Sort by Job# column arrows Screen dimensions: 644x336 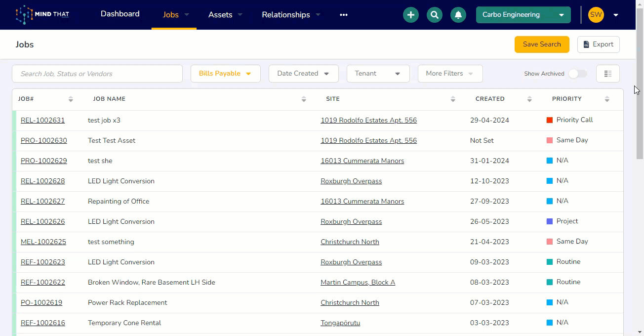pos(71,99)
